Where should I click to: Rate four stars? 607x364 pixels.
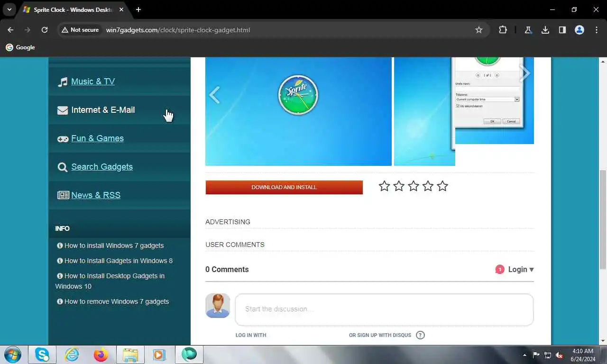coord(428,186)
